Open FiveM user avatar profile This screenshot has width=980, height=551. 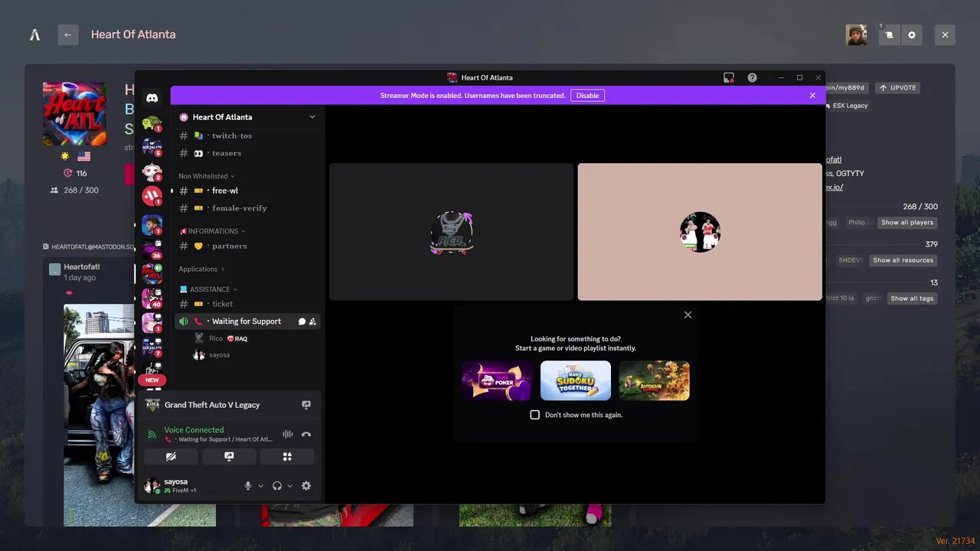[856, 34]
